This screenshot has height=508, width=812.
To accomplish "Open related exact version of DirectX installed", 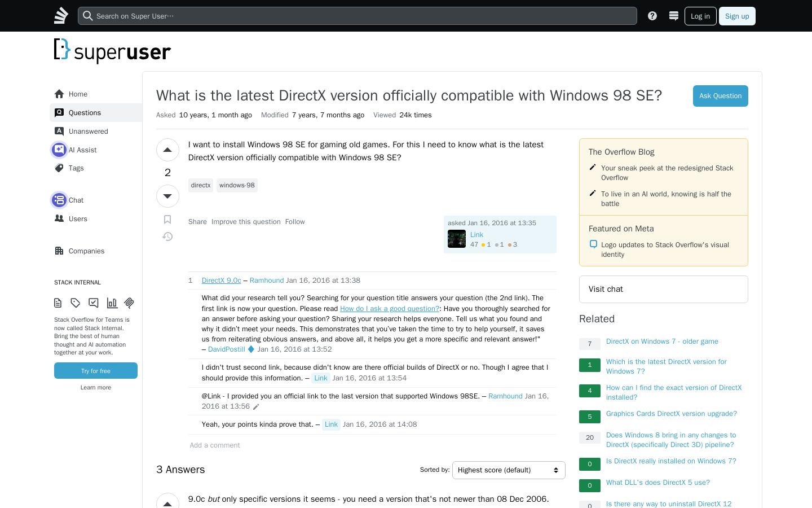I will pos(674,392).
